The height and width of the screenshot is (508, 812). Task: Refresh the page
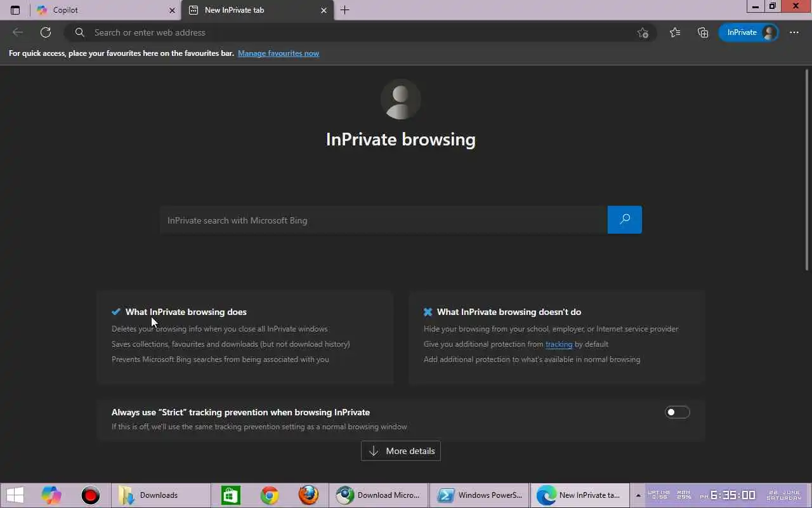pos(46,32)
